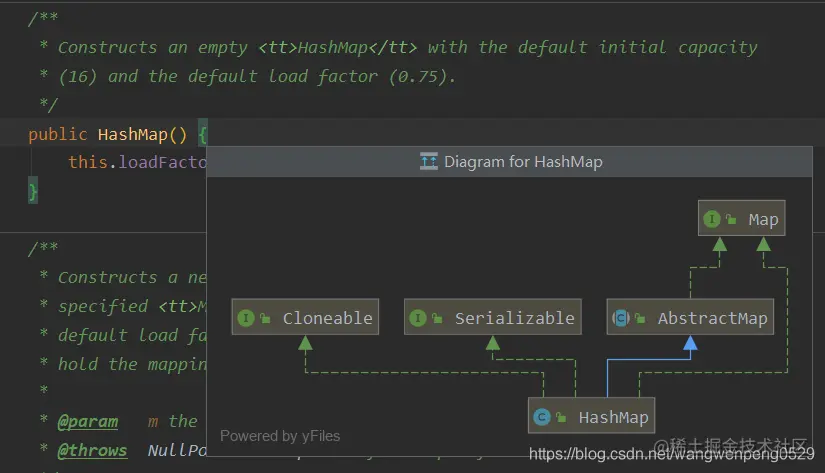Click the 'hold the mappin' comment line
This screenshot has height=473, width=825.
pos(123,364)
